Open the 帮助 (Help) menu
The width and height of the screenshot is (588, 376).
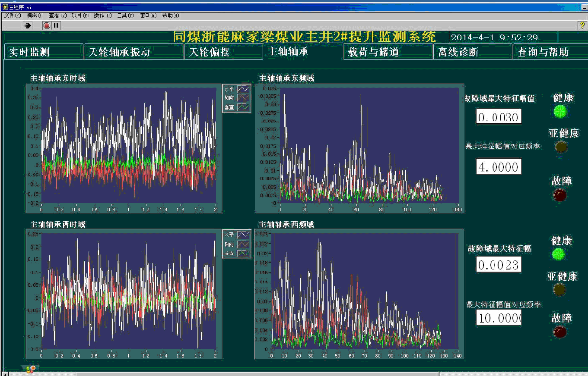point(171,15)
